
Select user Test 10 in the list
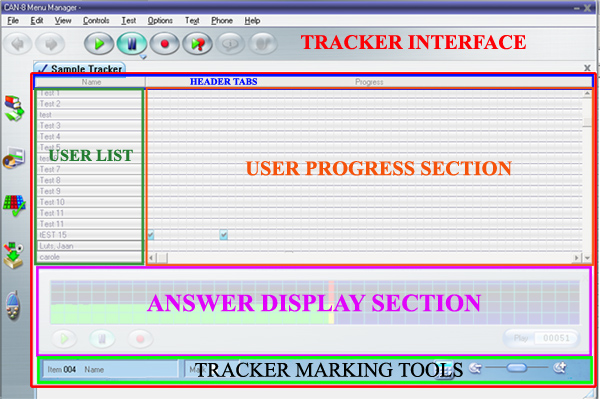(x=90, y=202)
